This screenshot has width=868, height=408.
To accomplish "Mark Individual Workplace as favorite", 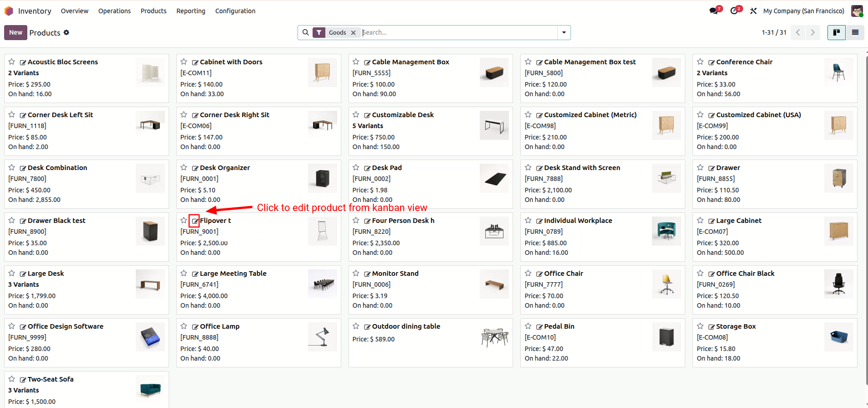I will 528,220.
